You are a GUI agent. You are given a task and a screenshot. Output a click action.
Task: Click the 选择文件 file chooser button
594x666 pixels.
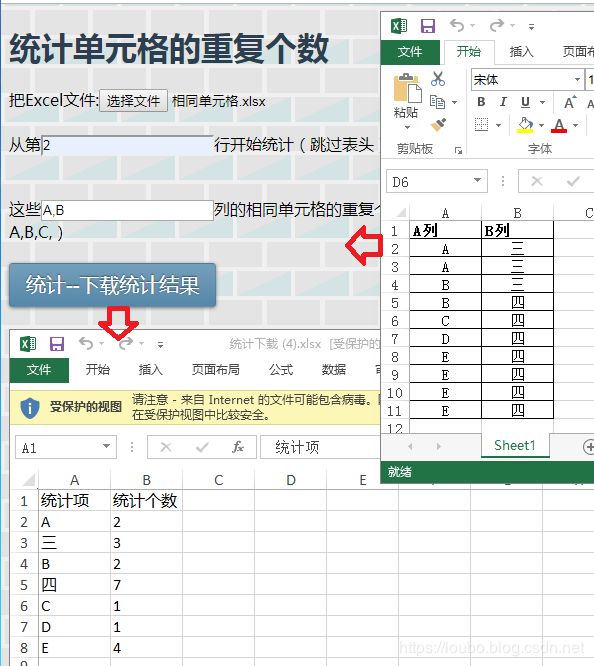133,101
